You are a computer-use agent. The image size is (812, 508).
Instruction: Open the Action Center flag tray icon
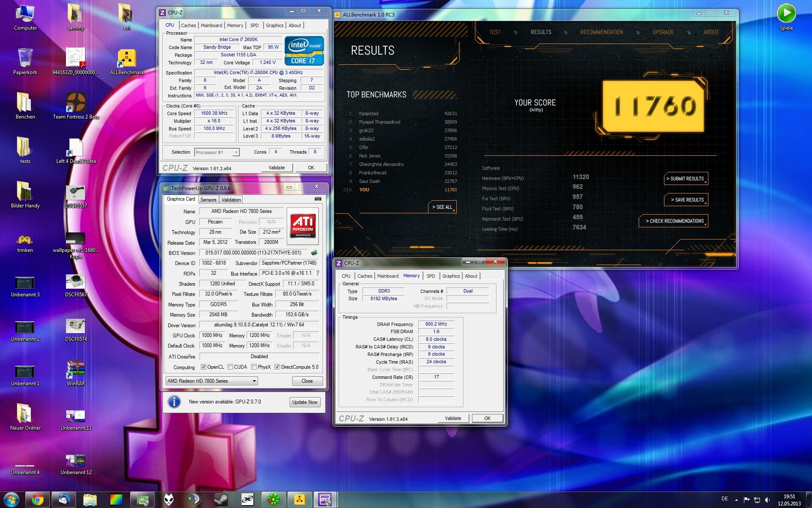pyautogui.click(x=746, y=500)
